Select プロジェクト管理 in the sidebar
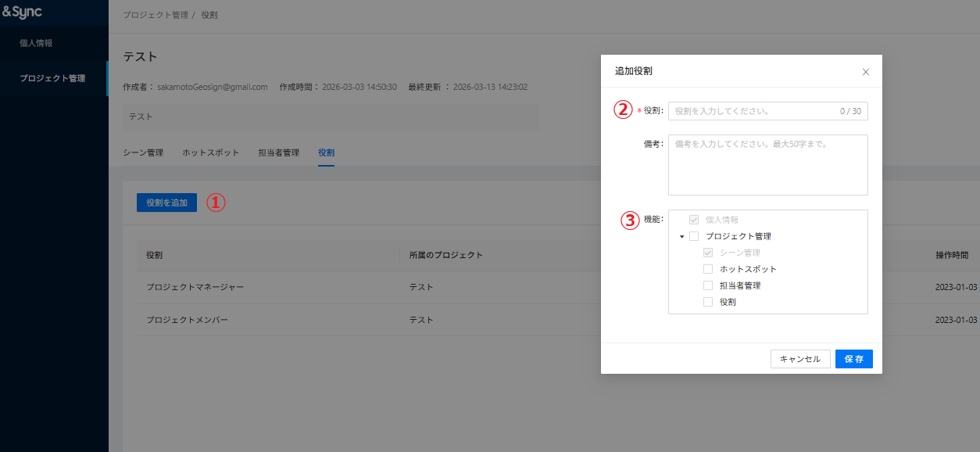Image resolution: width=980 pixels, height=452 pixels. click(52, 78)
